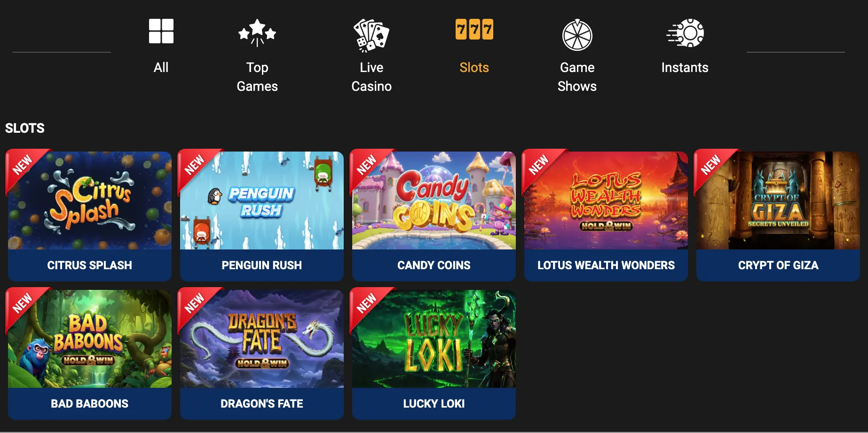The height and width of the screenshot is (433, 868).
Task: Switch to the Slots tab label
Action: click(x=474, y=67)
